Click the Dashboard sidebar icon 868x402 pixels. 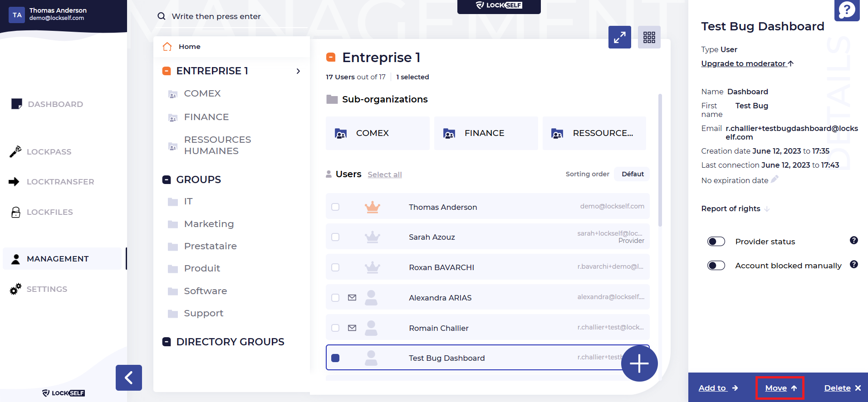coord(17,104)
